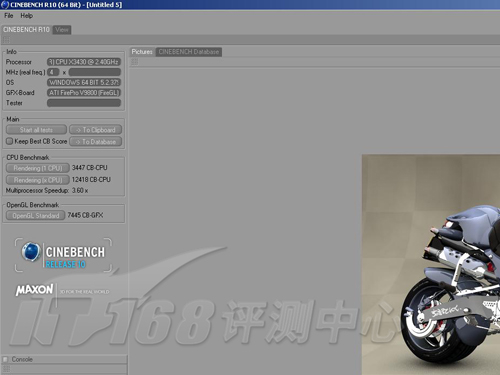Viewport: 500px width, 375px height.
Task: Select the Pictures tab
Action: click(x=142, y=52)
